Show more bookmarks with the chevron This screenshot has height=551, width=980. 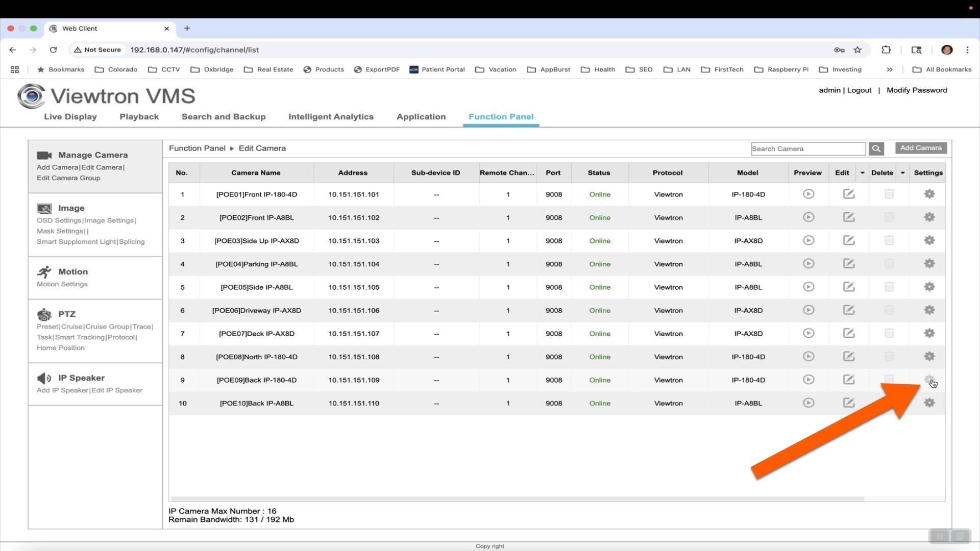click(x=890, y=69)
